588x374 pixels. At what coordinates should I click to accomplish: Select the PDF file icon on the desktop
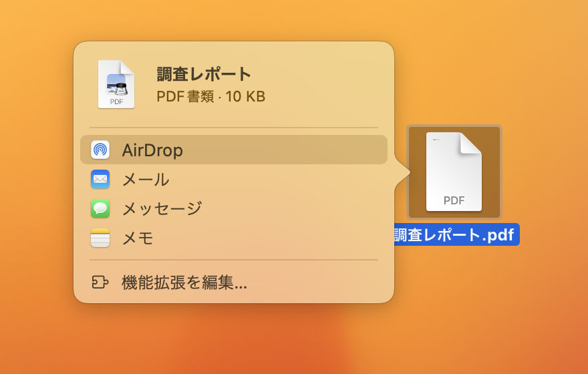coord(454,172)
